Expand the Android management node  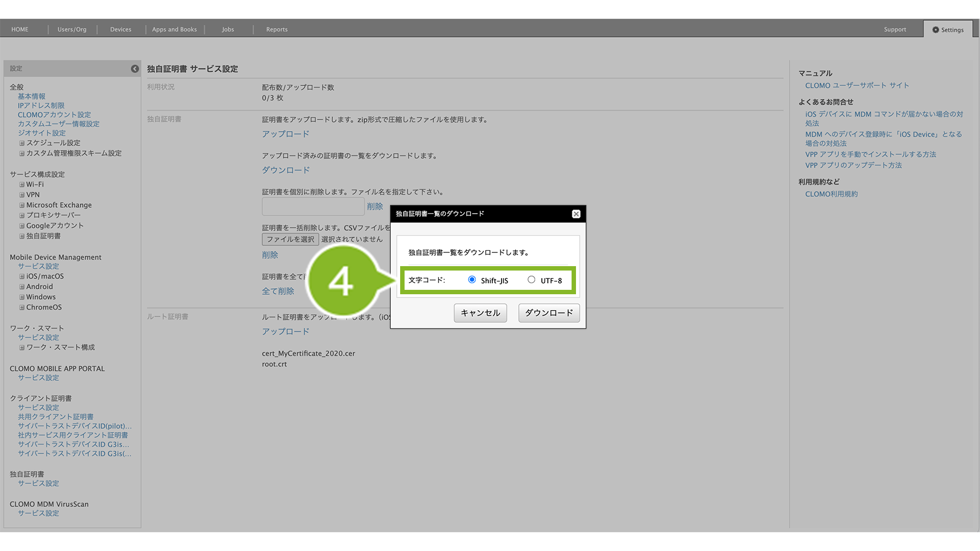tap(22, 287)
